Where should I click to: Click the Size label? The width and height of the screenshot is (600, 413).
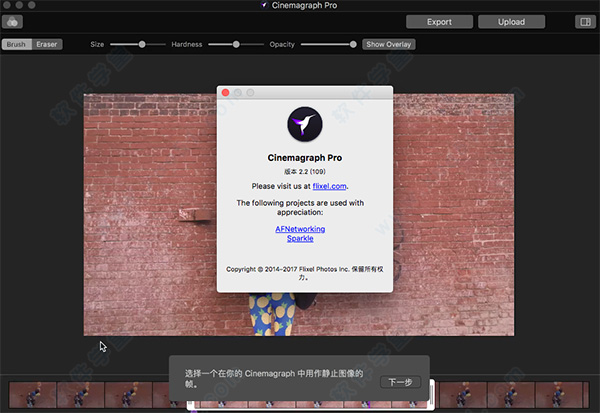click(97, 44)
